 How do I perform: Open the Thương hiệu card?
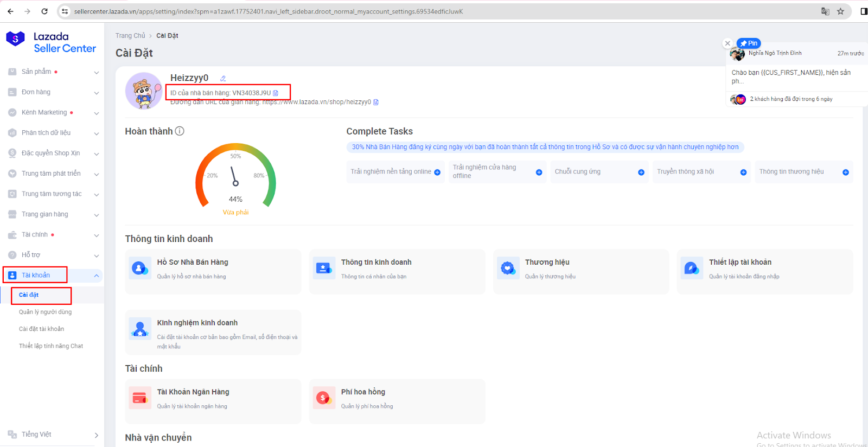point(581,272)
